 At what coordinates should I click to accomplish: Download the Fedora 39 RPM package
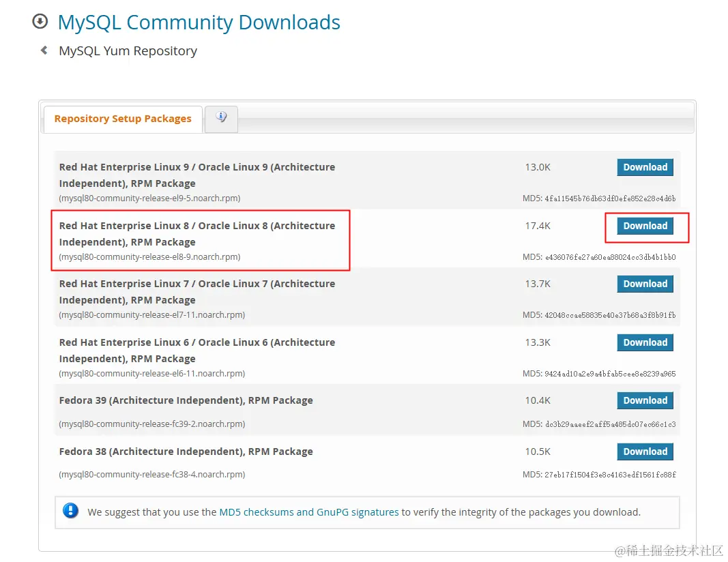[x=645, y=400]
